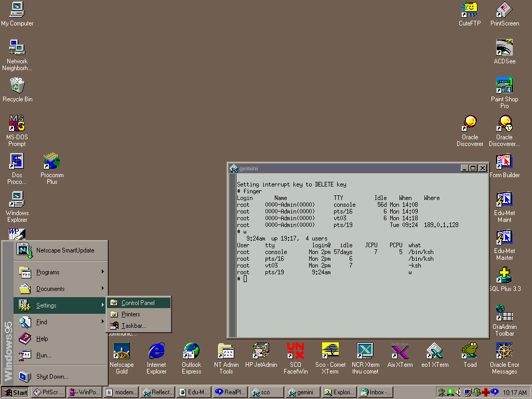Launch the Toad desktop icon
This screenshot has height=399, width=532.
(470, 355)
